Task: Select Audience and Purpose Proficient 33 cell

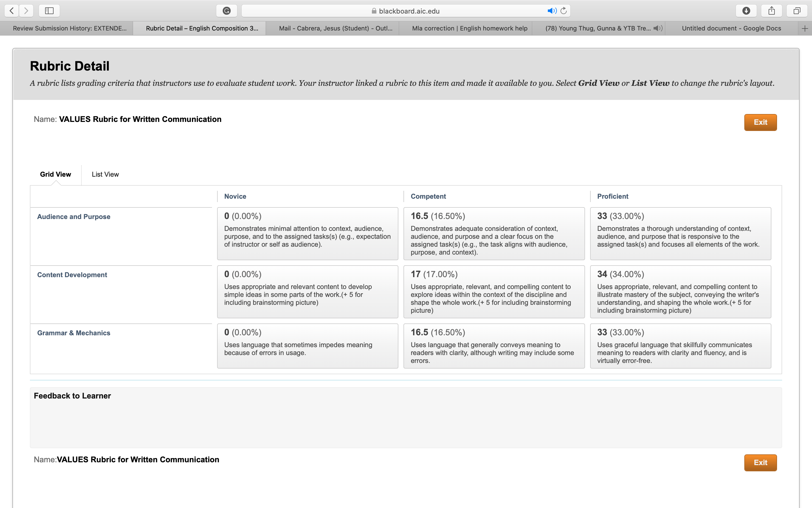Action: (680, 233)
